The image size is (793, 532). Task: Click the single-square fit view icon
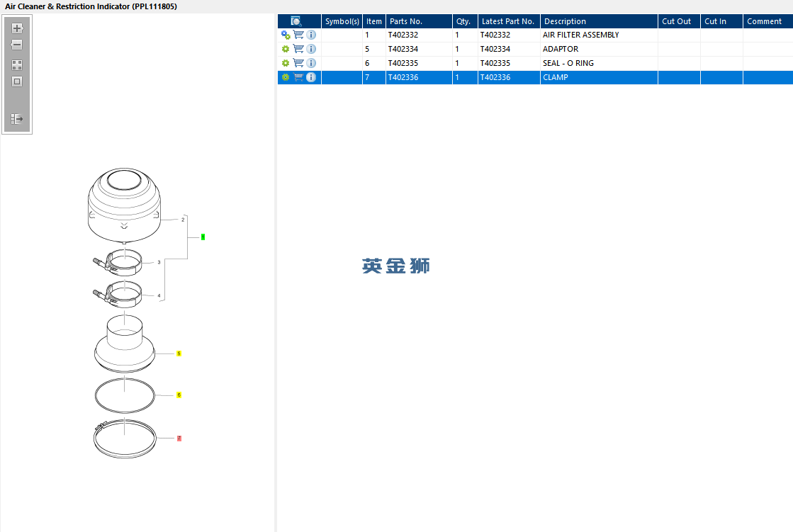pyautogui.click(x=17, y=81)
